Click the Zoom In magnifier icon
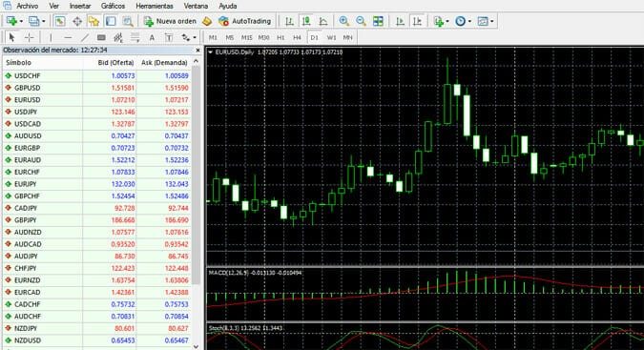 [343, 21]
